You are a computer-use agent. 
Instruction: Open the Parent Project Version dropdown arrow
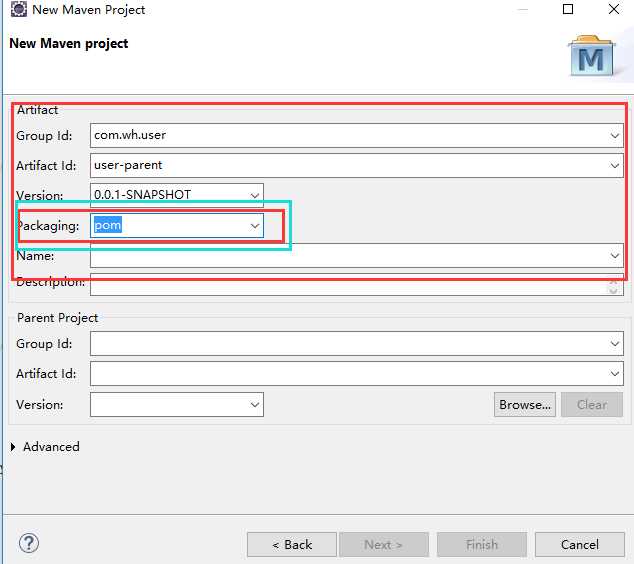tap(255, 404)
